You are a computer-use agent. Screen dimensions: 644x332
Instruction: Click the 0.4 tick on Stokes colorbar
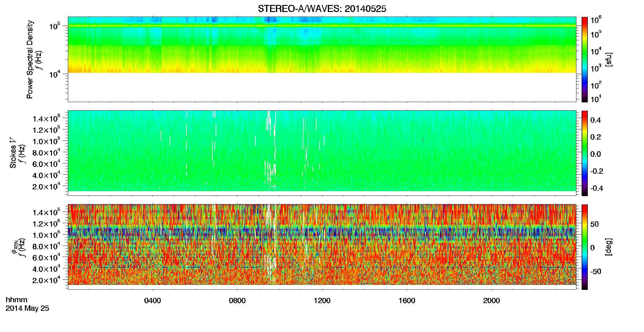pyautogui.click(x=595, y=120)
